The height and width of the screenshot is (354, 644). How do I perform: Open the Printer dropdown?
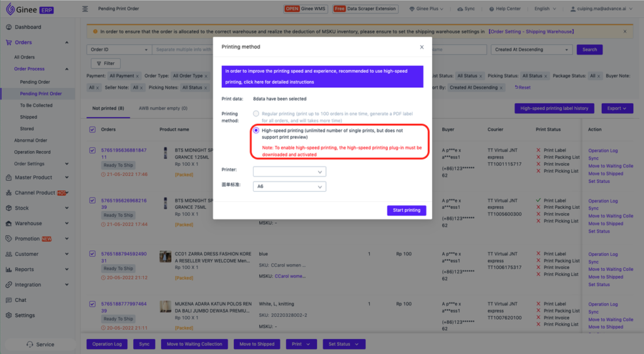coord(289,172)
